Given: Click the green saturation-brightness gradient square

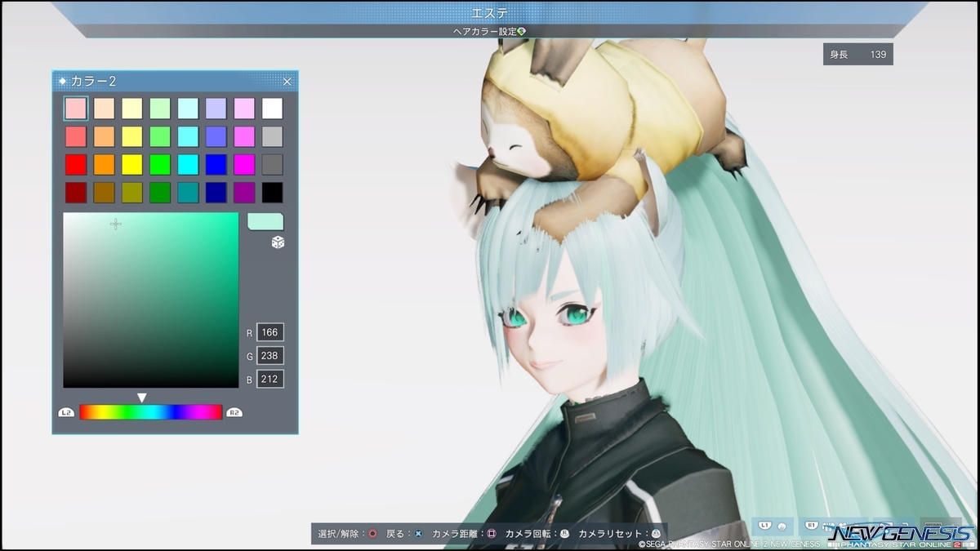Looking at the screenshot, I should (151, 300).
